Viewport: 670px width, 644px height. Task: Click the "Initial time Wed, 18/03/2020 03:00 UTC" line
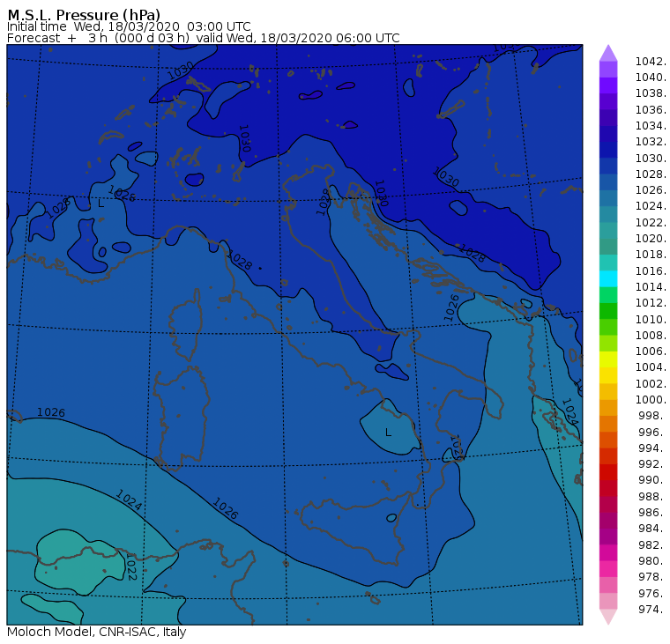pos(129,26)
